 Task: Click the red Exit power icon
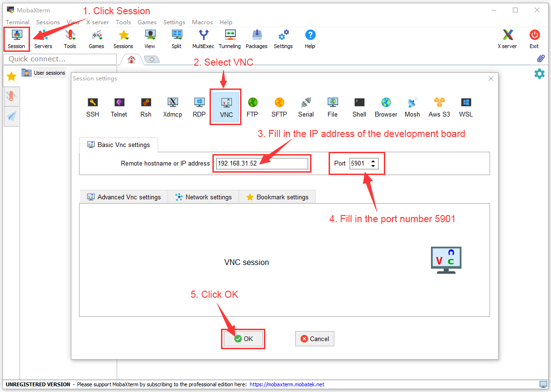click(x=534, y=39)
